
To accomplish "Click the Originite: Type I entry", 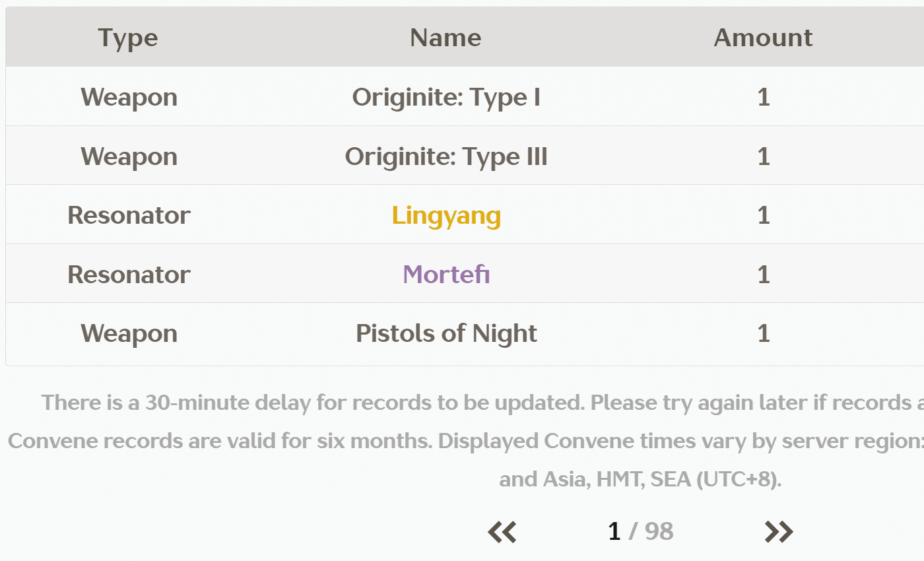I will (x=446, y=97).
